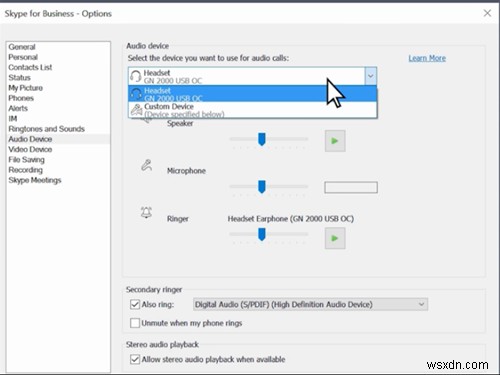This screenshot has width=500, height=375.
Task: Select IM settings category
Action: point(13,119)
